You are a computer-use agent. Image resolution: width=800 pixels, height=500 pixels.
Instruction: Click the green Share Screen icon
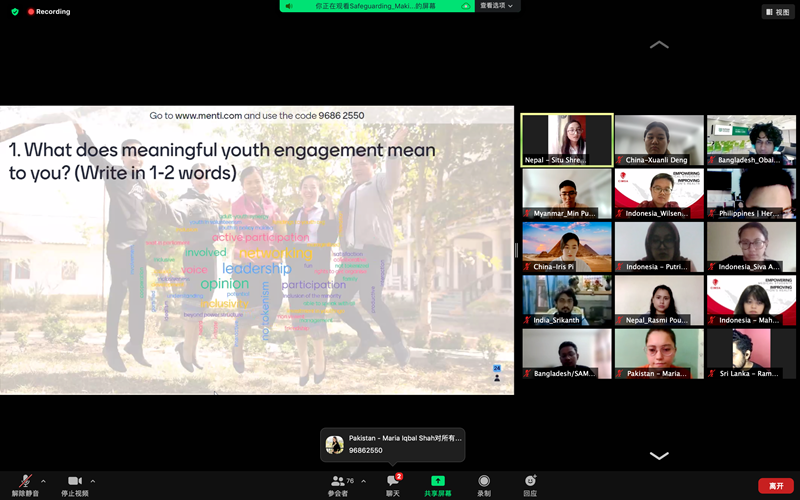(437, 482)
